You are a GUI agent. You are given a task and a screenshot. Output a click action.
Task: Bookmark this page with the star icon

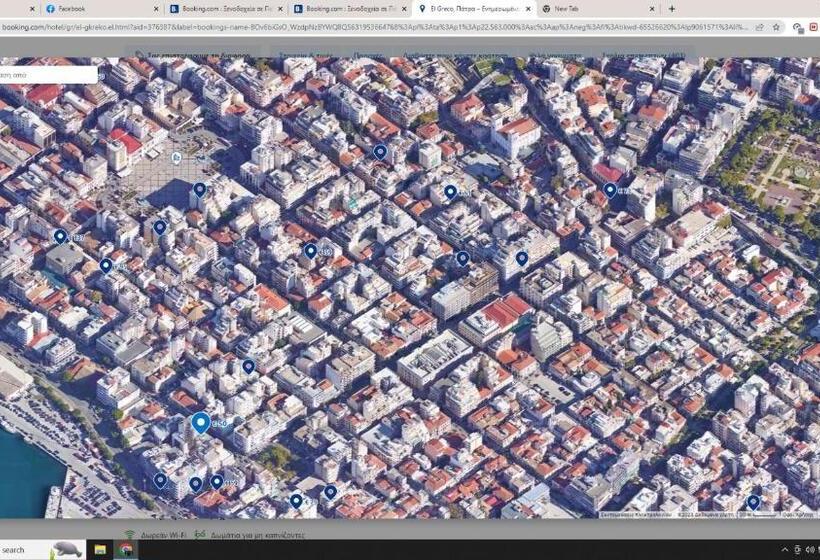coord(776,27)
